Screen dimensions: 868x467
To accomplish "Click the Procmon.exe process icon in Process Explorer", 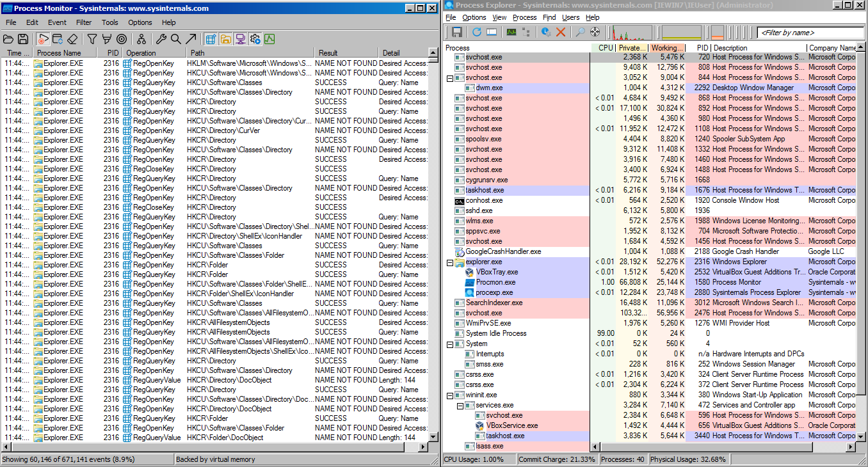I will 470,282.
